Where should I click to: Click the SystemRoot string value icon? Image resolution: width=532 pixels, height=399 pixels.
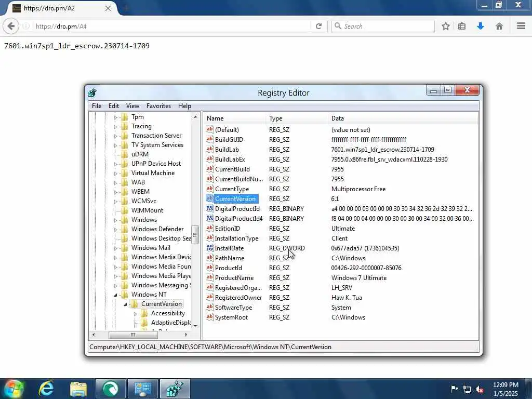[210, 317]
